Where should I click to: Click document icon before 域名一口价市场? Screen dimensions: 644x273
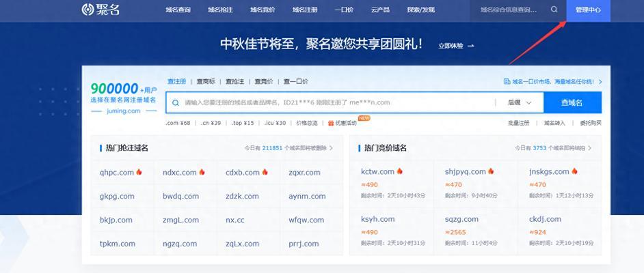[507, 82]
